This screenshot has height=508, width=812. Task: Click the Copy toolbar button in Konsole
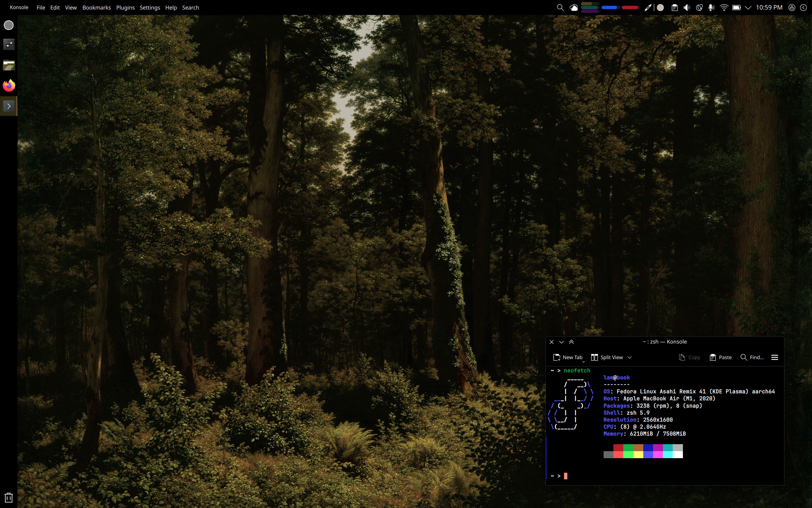[x=689, y=357]
